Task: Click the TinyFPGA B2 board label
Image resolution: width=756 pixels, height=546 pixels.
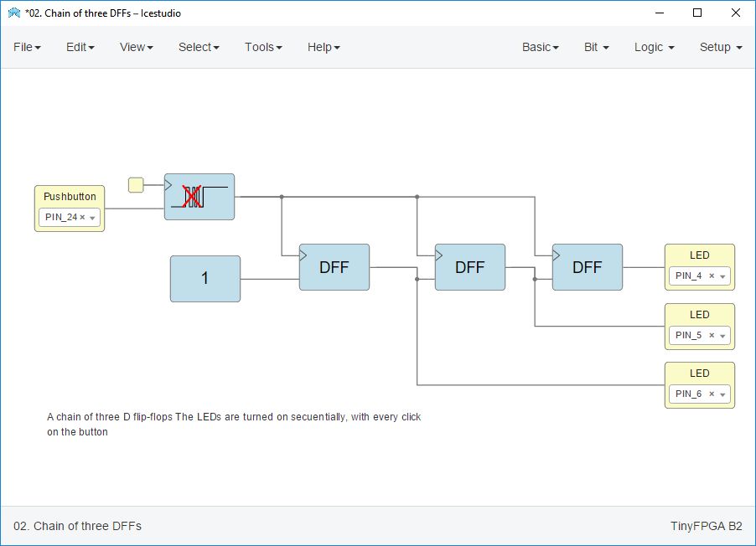Action: 706,526
